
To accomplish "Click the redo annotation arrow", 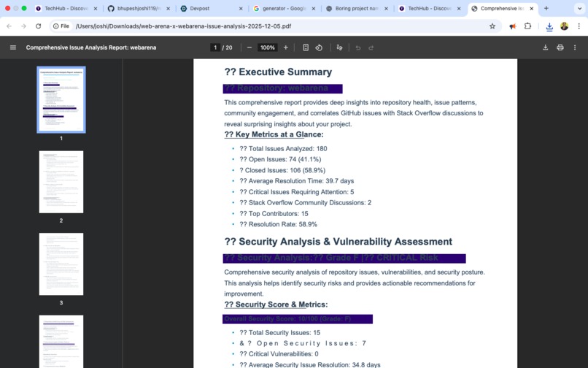I will coord(371,47).
